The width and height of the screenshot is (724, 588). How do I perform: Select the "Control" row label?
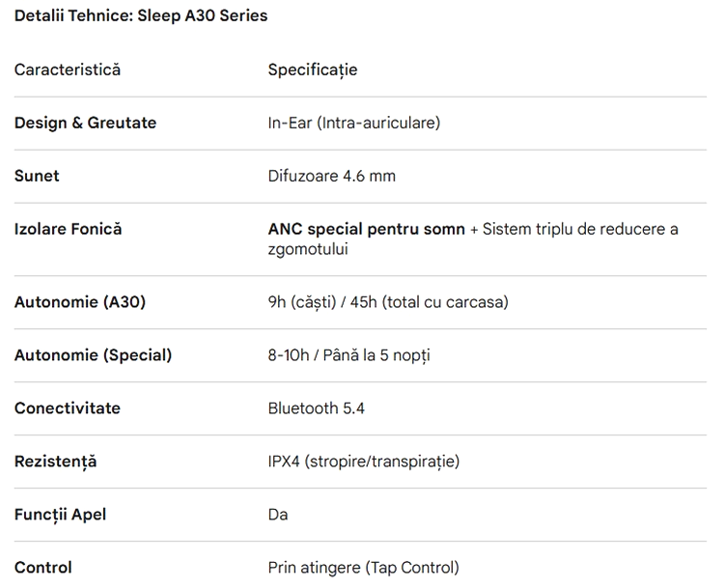tap(43, 568)
